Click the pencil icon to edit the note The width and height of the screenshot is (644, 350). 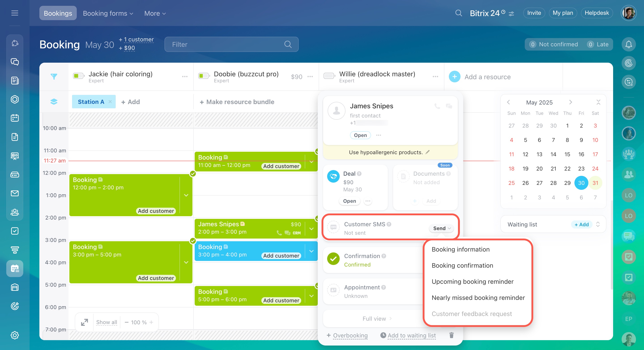click(428, 152)
